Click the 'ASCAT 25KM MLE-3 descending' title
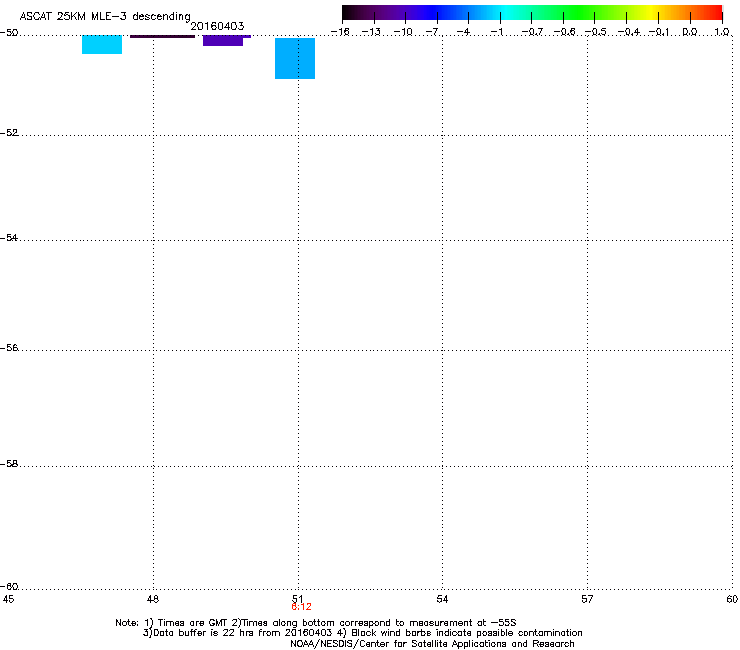Screen dimensions: 740x650 pos(105,16)
